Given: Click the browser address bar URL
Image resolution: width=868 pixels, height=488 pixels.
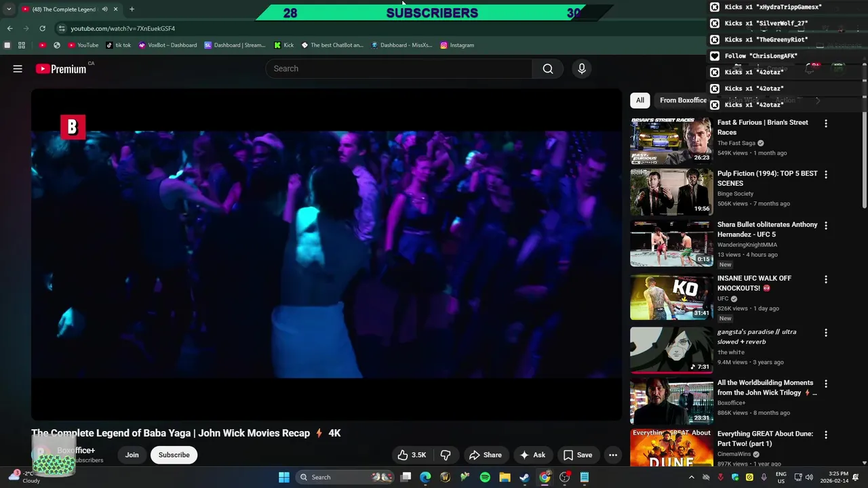Looking at the screenshot, I should click(123, 28).
